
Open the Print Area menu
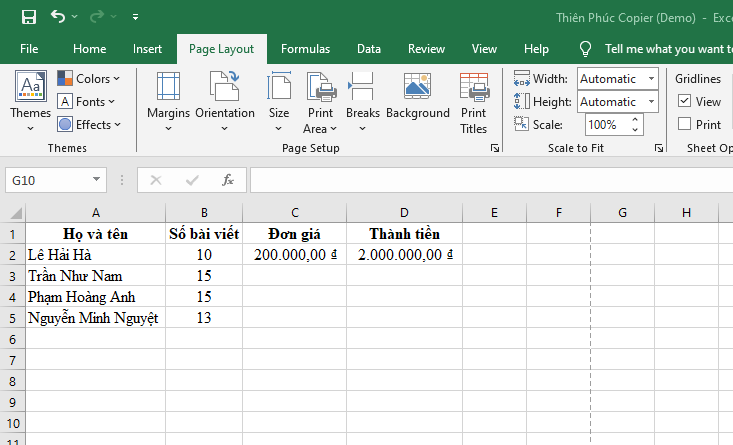point(320,101)
